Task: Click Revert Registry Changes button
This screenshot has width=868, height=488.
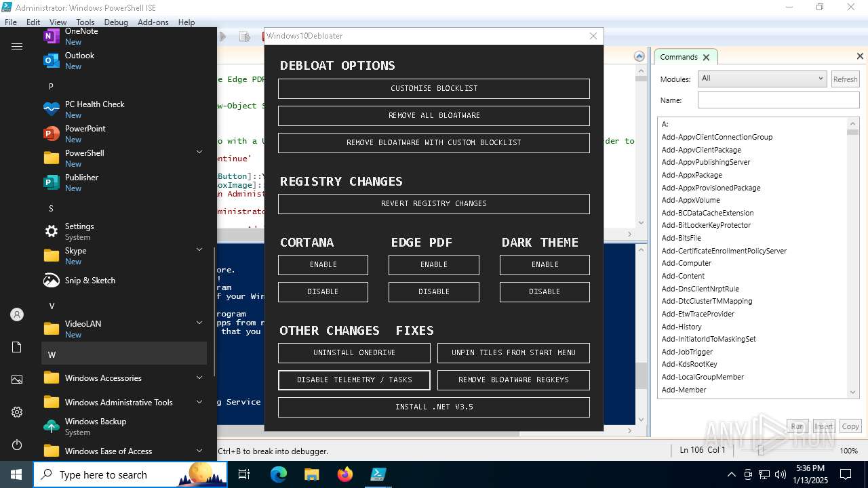Action: 434,204
